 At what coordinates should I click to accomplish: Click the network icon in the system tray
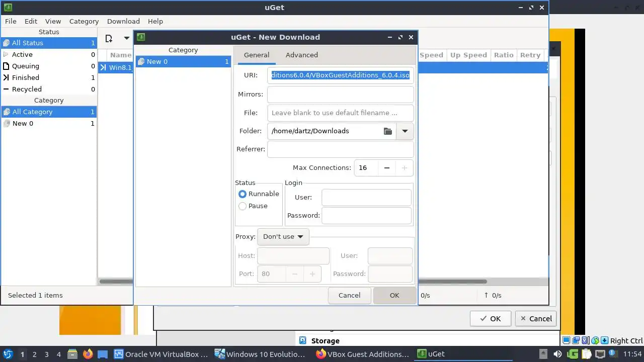pos(601,354)
